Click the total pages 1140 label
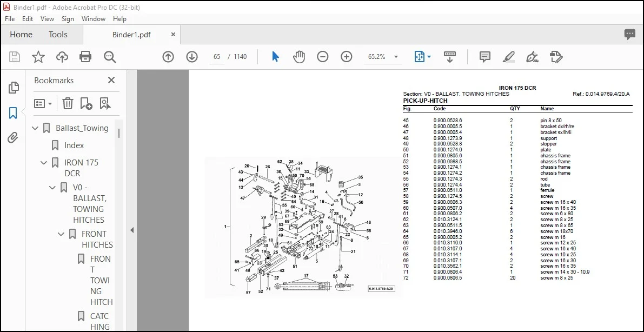Image resolution: width=644 pixels, height=332 pixels. (x=240, y=57)
